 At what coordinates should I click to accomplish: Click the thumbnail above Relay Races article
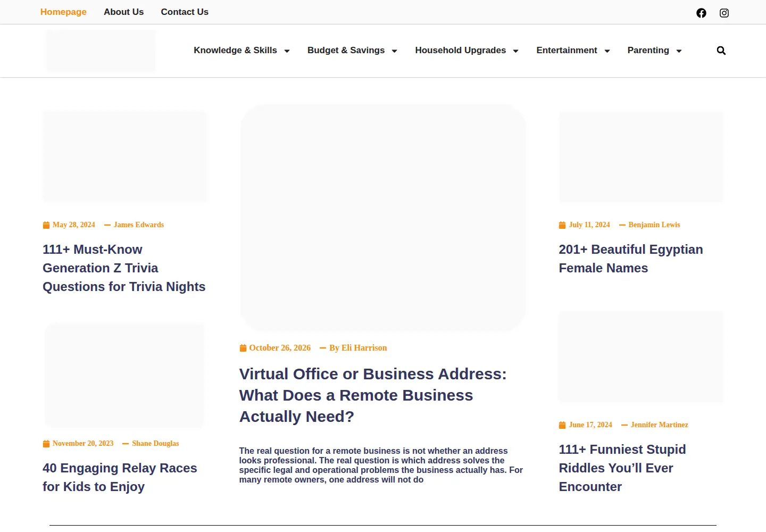click(x=124, y=375)
